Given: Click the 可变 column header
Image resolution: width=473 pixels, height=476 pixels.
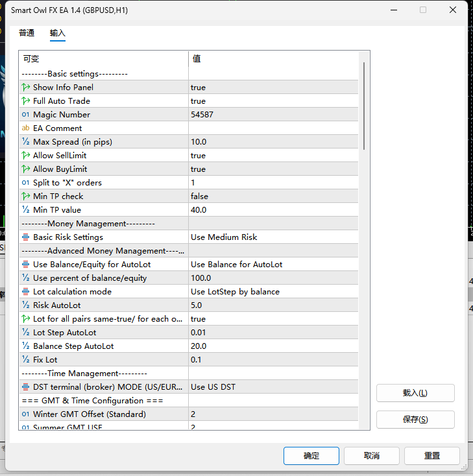Looking at the screenshot, I should coord(104,59).
